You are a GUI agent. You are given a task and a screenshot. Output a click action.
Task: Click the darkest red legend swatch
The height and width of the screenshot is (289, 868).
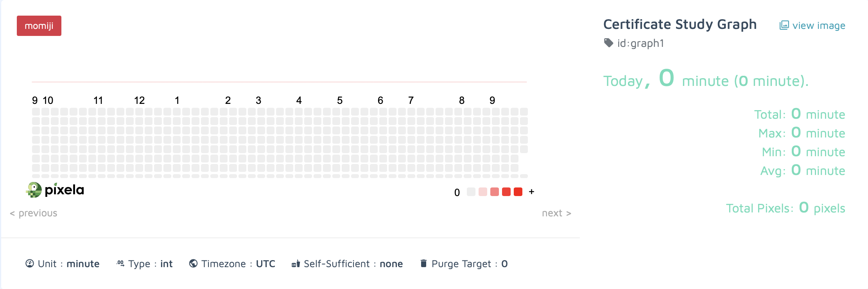pyautogui.click(x=518, y=192)
